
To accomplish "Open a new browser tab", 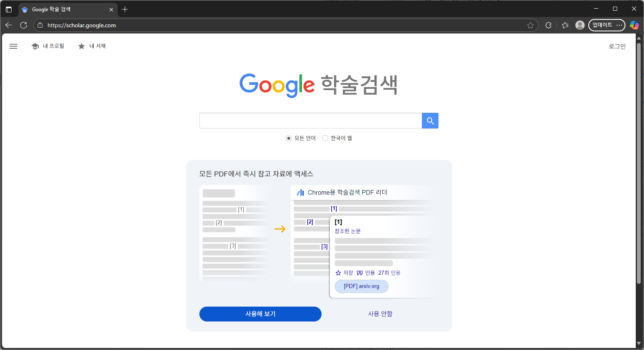I will pos(125,9).
